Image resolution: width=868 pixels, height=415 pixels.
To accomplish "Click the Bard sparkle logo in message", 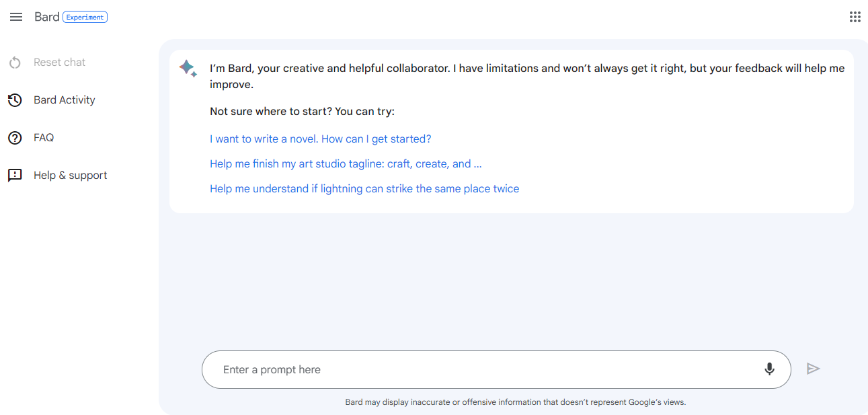I will point(188,68).
